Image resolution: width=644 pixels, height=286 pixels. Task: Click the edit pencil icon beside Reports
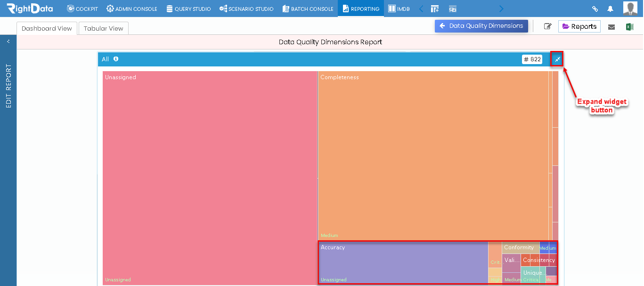[547, 27]
